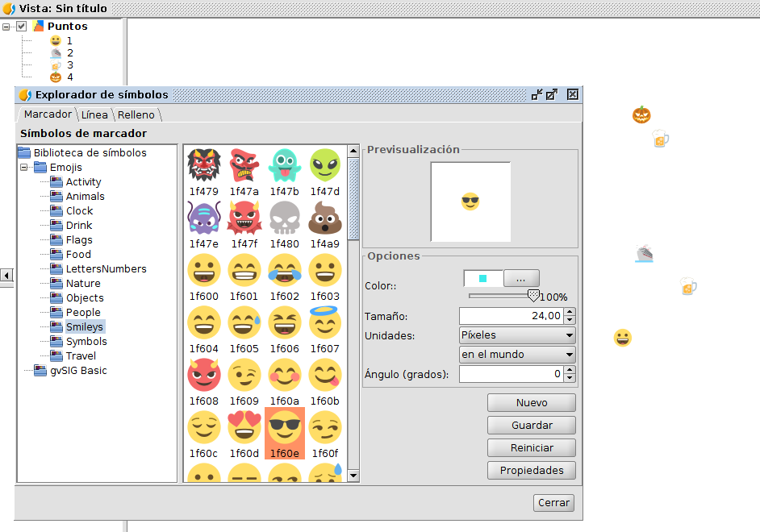This screenshot has height=532, width=760.
Task: Click the Guardar button
Action: (x=532, y=426)
